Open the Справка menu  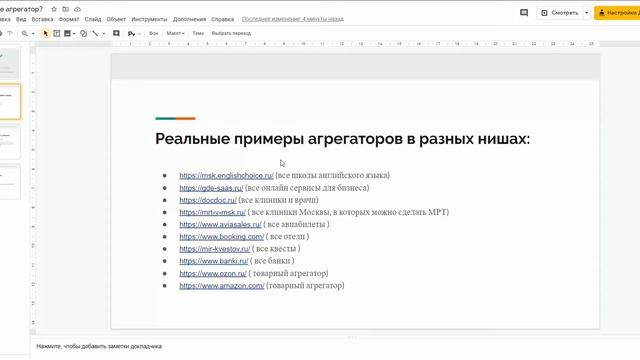coord(222,19)
